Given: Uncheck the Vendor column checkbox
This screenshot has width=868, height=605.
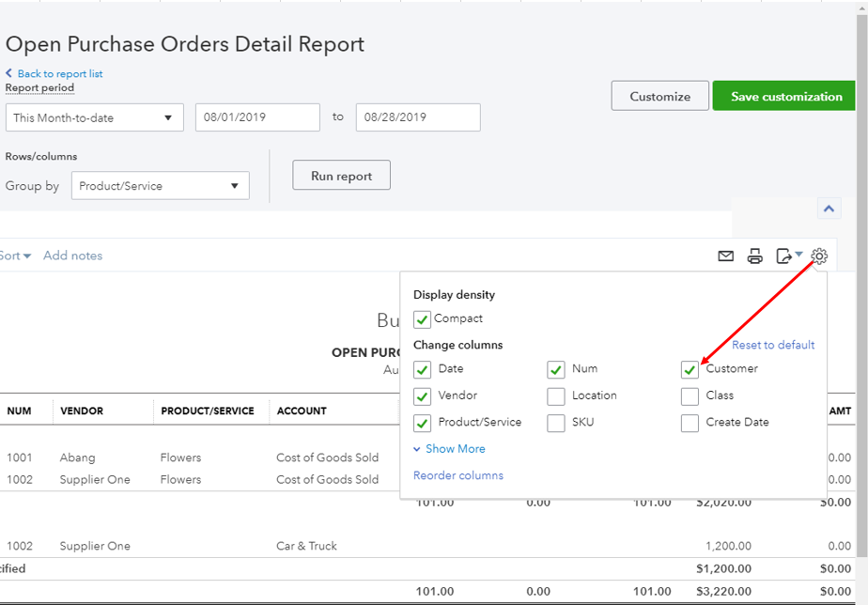Looking at the screenshot, I should pyautogui.click(x=422, y=396).
